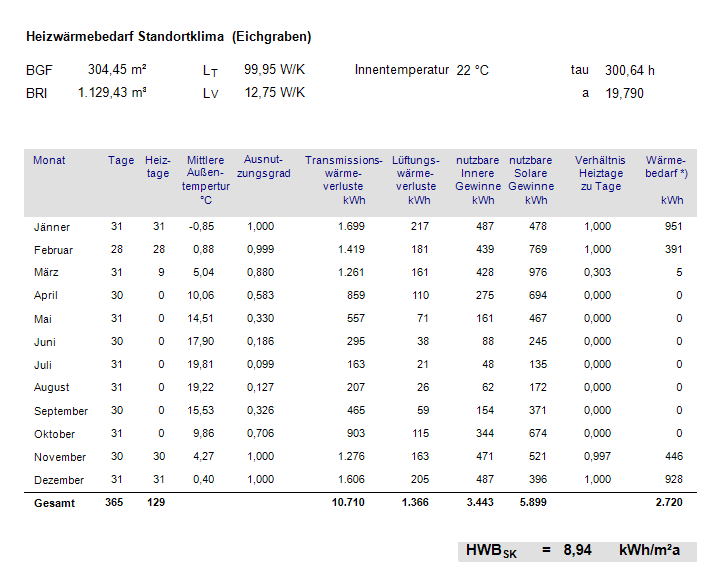Click Juni temperature '17,90'
Screen dimensions: 727x573
tap(200, 342)
